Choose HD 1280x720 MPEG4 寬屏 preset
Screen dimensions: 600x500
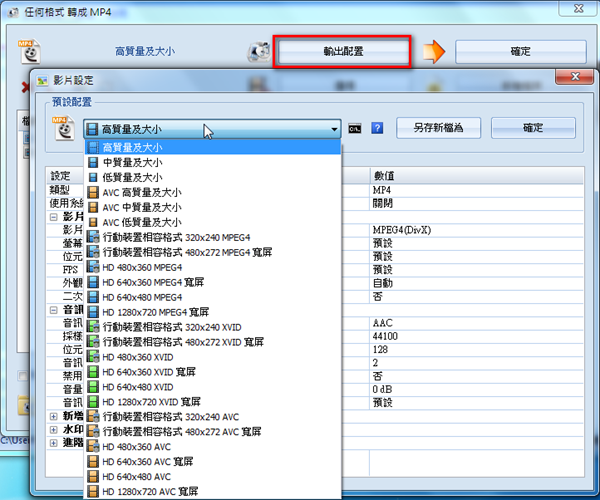[212, 312]
